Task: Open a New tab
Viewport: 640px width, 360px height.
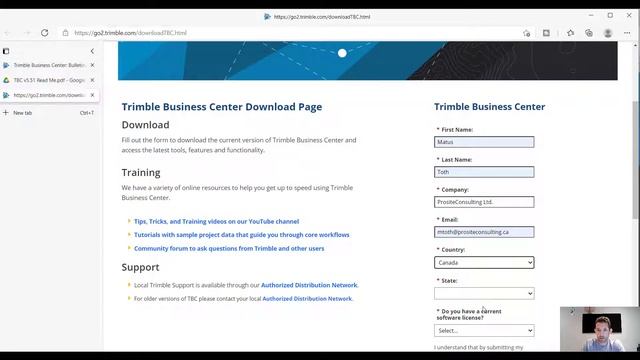Action: [49, 113]
